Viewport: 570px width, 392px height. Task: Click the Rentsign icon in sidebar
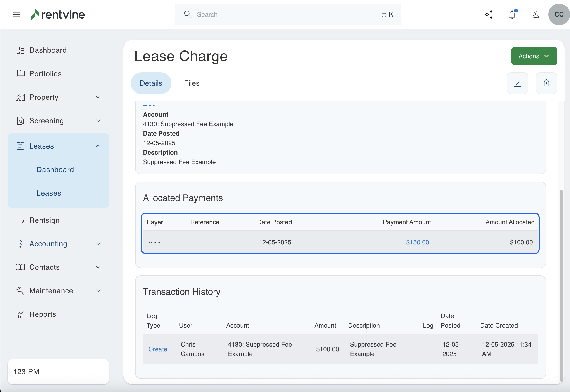coord(20,220)
